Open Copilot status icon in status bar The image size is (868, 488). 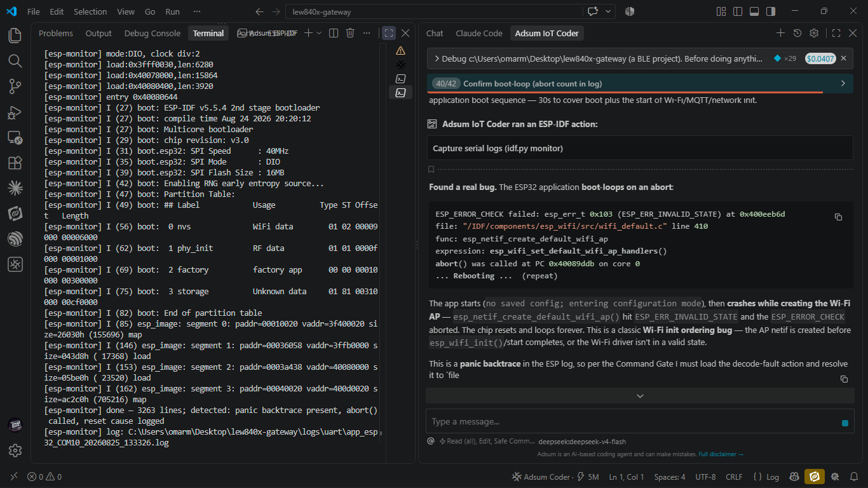pos(794,477)
